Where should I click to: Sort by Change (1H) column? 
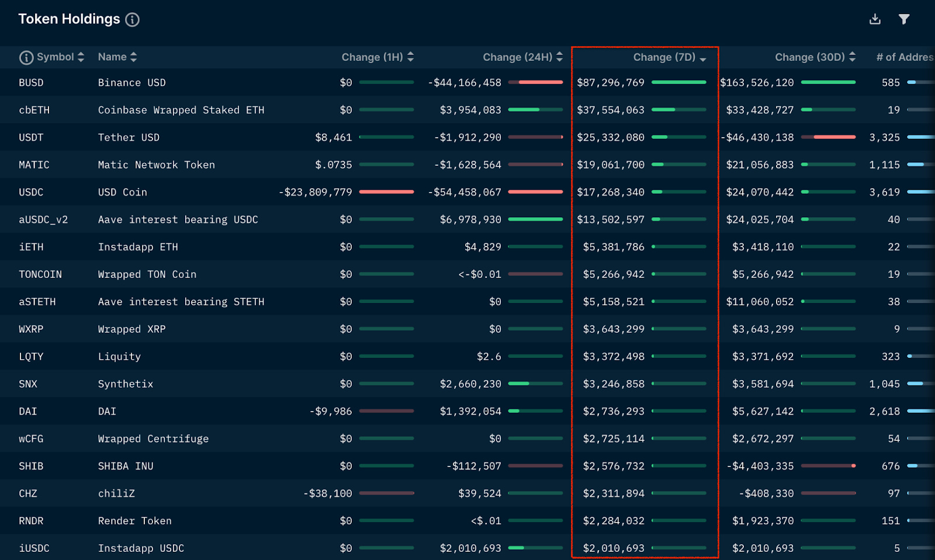[x=378, y=57]
